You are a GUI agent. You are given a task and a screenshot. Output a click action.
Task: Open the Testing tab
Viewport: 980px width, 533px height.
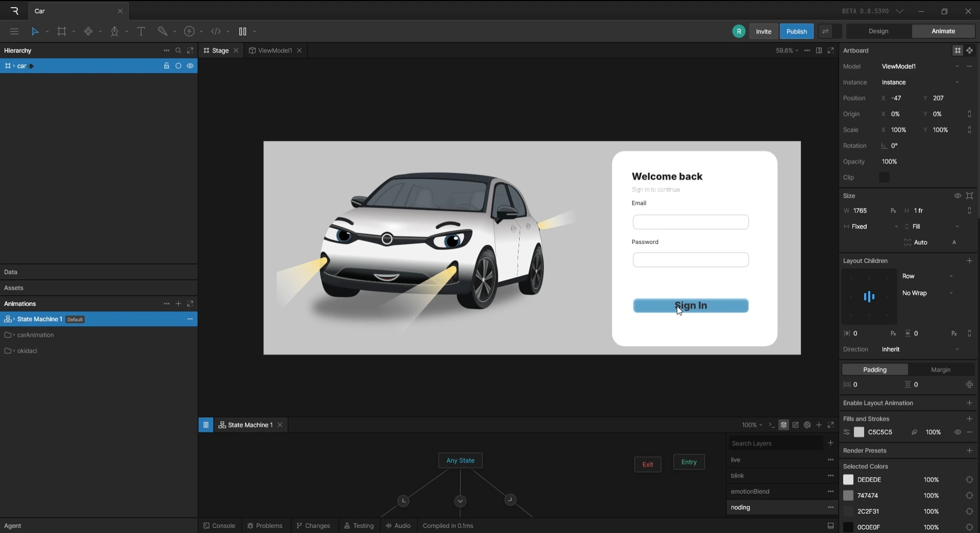(359, 526)
